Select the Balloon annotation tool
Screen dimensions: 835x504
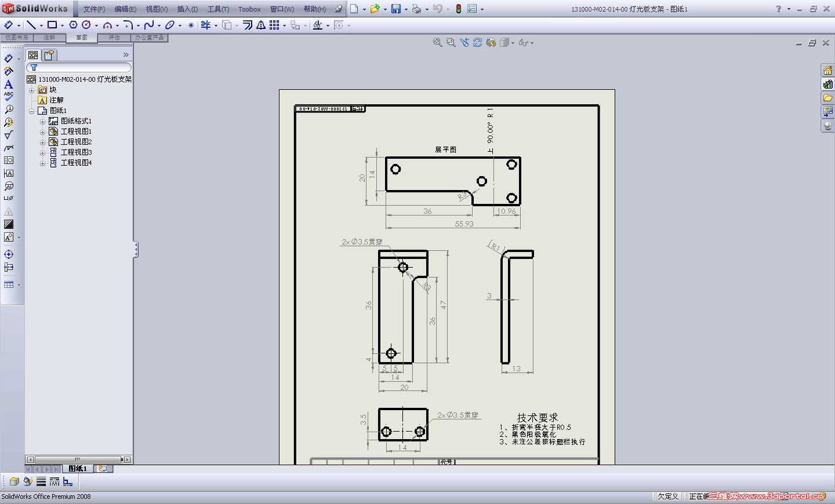pyautogui.click(x=9, y=109)
